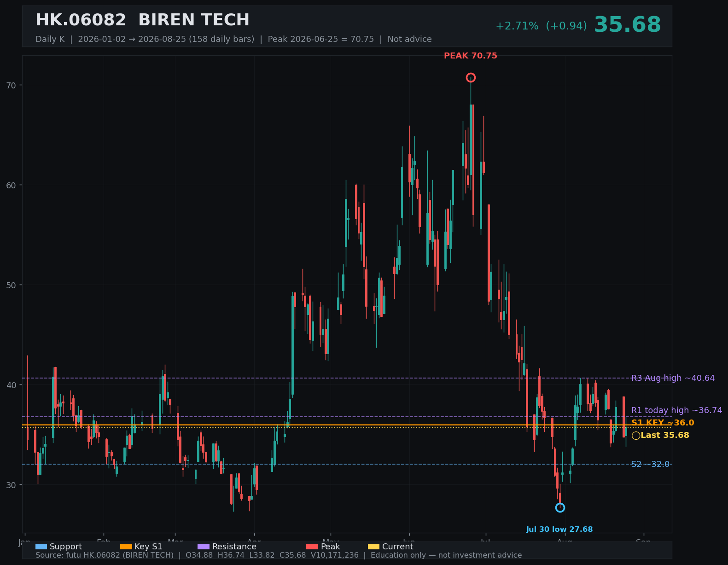Click the 'V10,171,236' volume value in footer
This screenshot has height=565, width=728.
coord(335,555)
